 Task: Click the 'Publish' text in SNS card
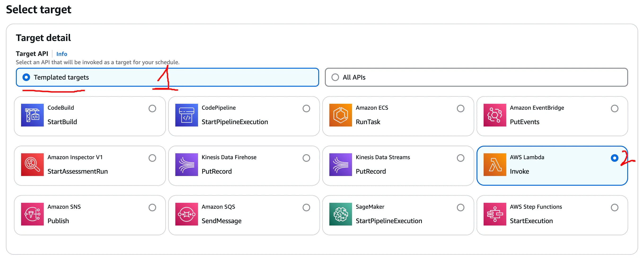point(58,221)
